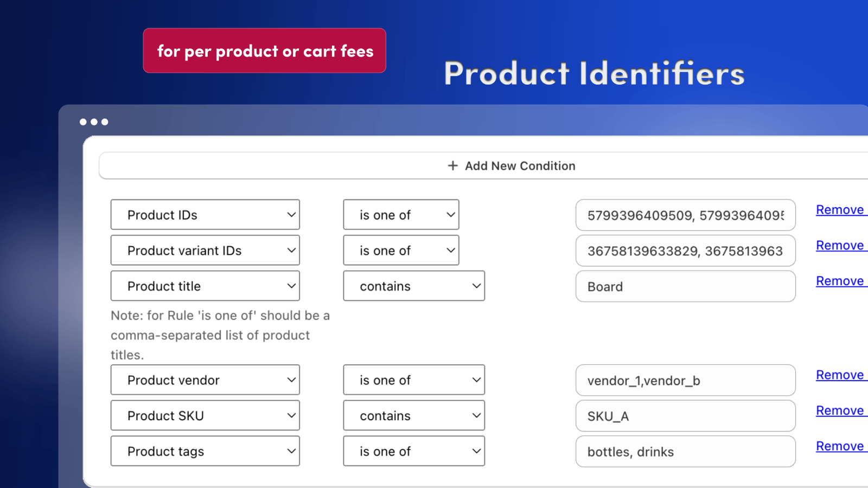
Task: Click the field containing Board
Action: pos(685,286)
